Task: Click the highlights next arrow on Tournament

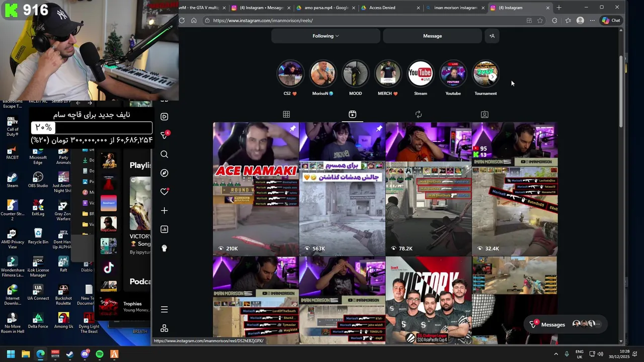Action: click(x=492, y=77)
